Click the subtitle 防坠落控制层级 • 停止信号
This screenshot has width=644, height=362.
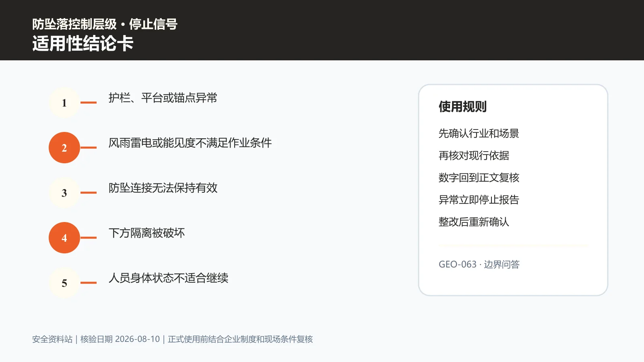(105, 24)
